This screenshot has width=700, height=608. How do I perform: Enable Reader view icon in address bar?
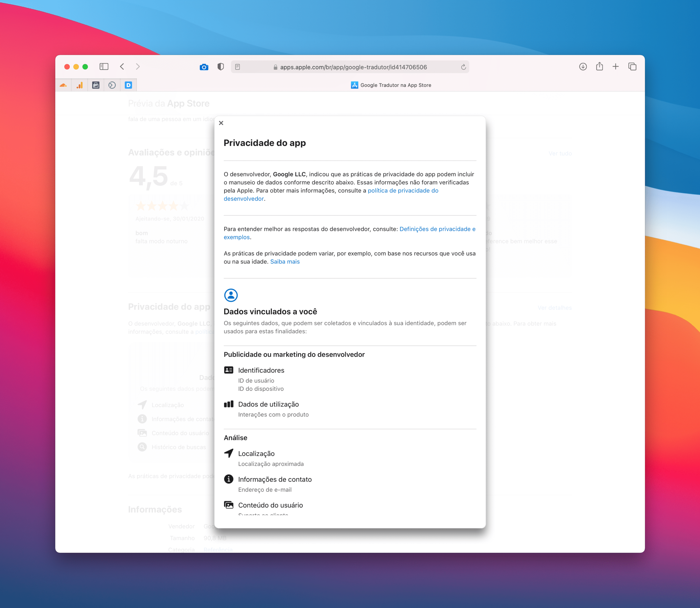[x=238, y=67]
